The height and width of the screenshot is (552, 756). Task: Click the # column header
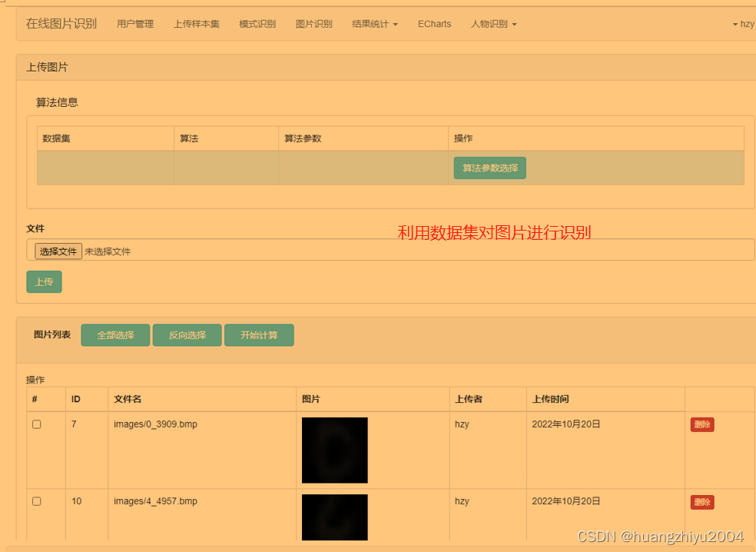[35, 399]
